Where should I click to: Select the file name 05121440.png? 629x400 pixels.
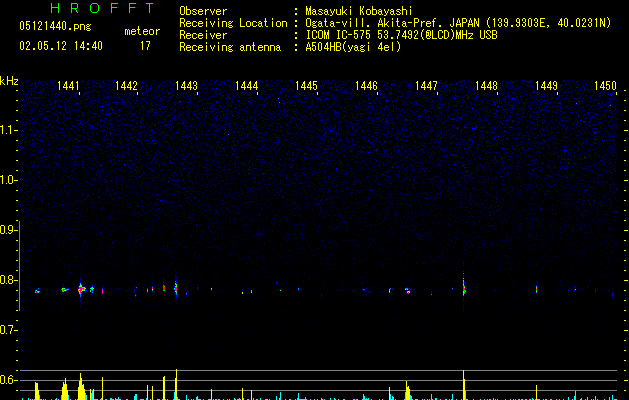click(55, 26)
